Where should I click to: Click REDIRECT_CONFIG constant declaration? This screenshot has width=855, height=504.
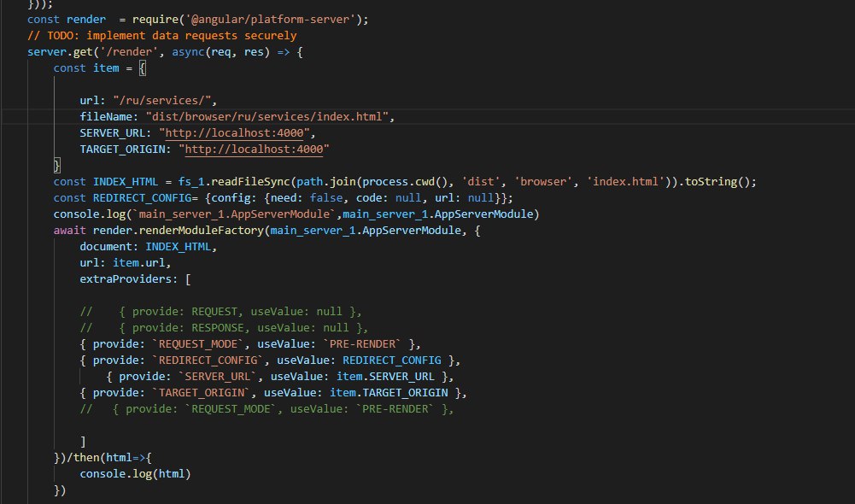142,198
